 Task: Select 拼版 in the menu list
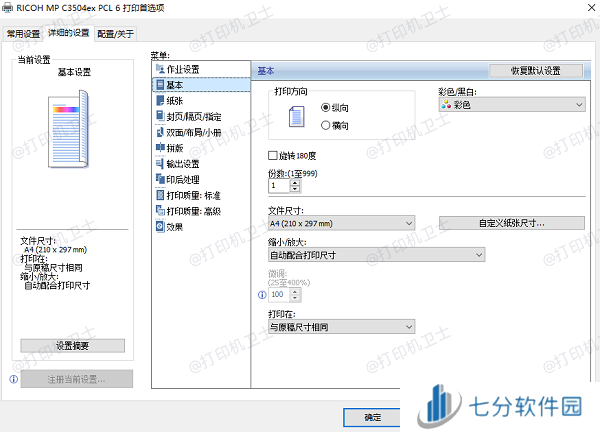(x=201, y=148)
